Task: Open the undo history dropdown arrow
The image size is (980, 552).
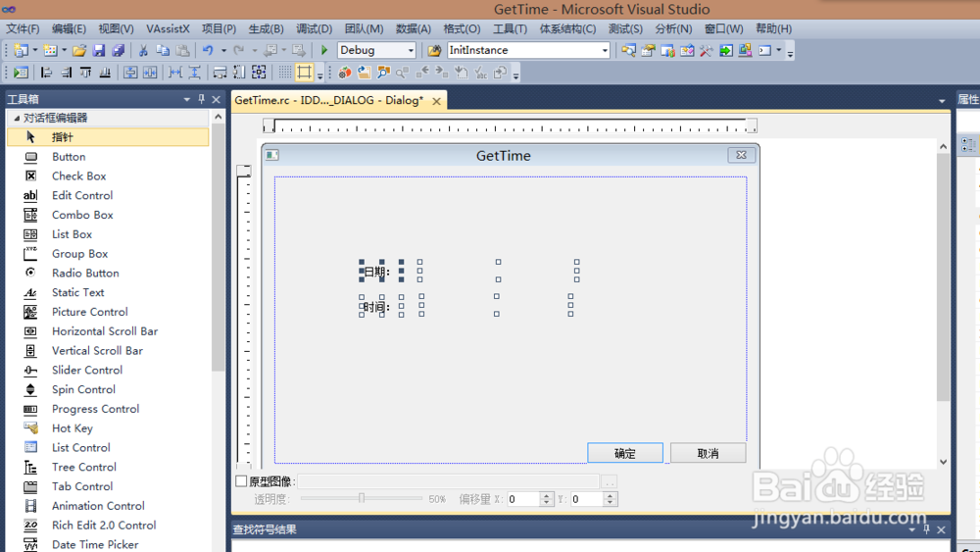Action: click(x=223, y=51)
